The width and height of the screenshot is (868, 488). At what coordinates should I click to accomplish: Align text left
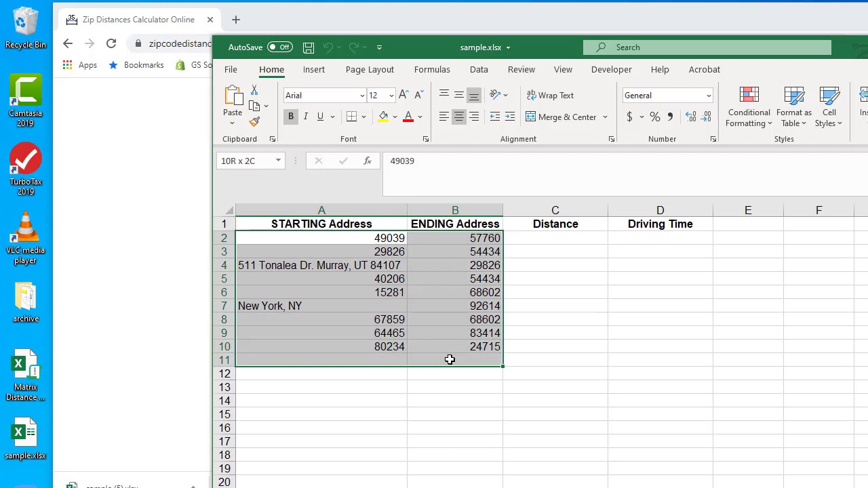(444, 117)
